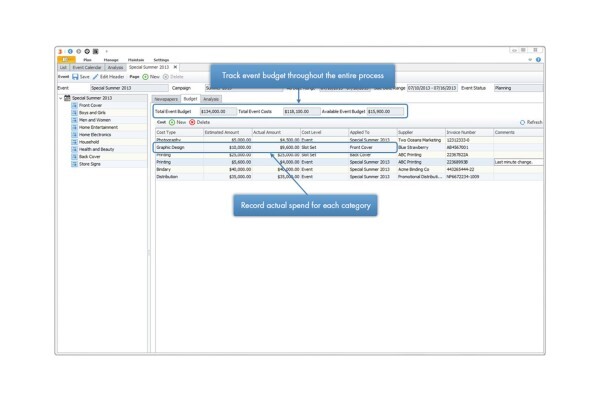The image size is (600, 400).
Task: Switch to the List tab
Action: coord(63,67)
